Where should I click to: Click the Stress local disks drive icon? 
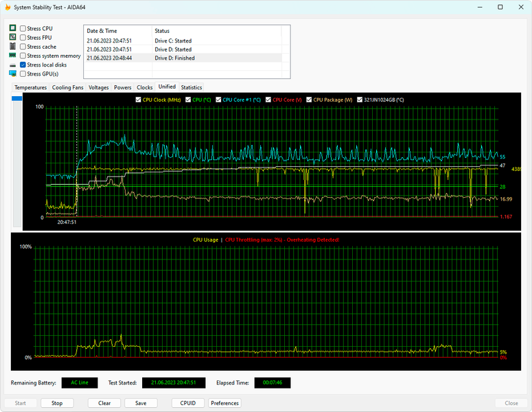coord(12,65)
